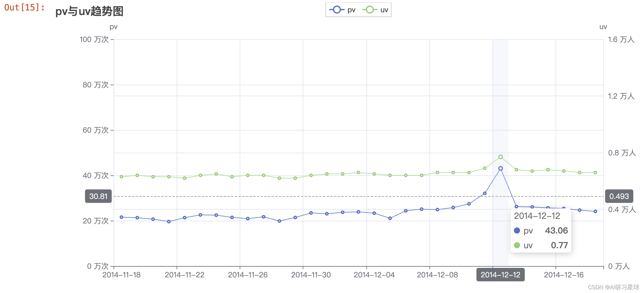Click the 0.8 万人 right axis label
The width and height of the screenshot is (644, 293).
coord(622,153)
